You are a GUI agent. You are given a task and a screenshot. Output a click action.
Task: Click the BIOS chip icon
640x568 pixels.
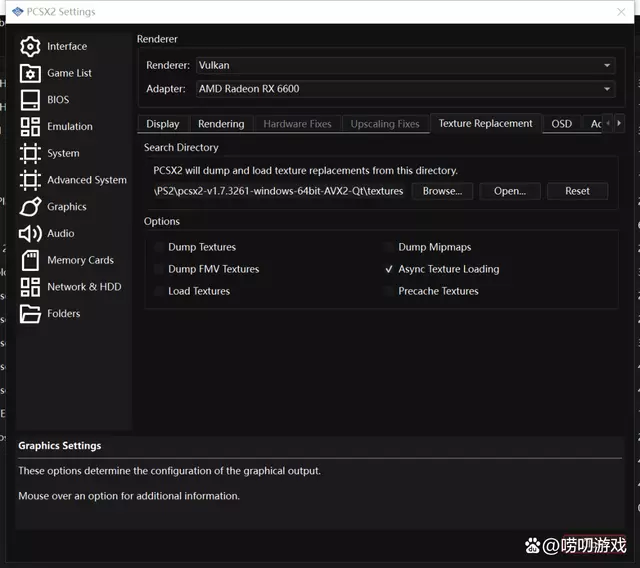tap(30, 100)
